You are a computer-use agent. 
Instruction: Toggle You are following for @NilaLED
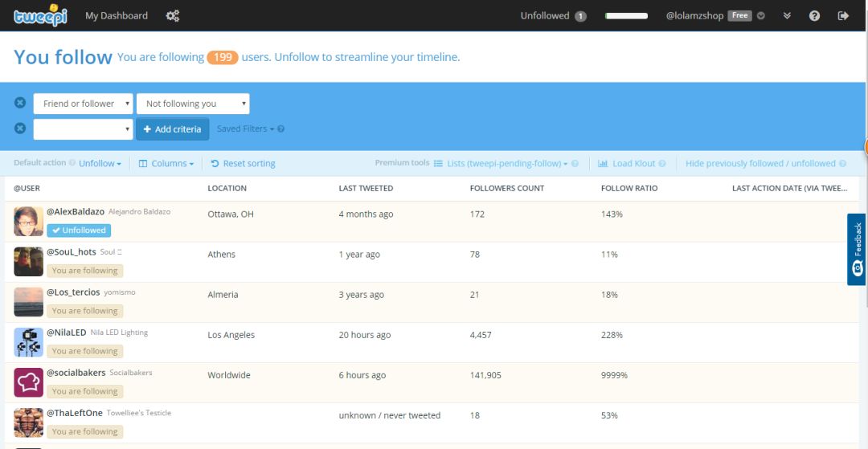click(x=84, y=351)
